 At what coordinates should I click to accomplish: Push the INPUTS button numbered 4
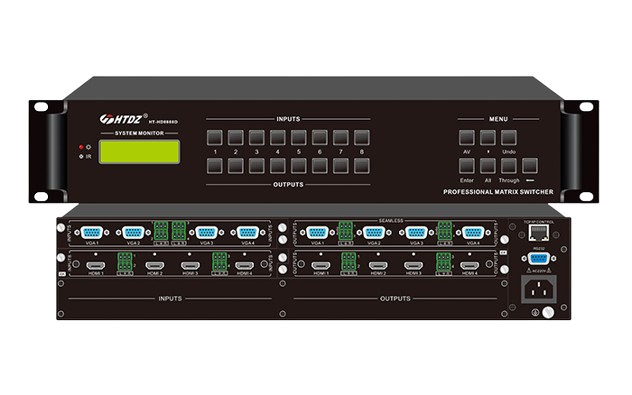click(x=278, y=138)
